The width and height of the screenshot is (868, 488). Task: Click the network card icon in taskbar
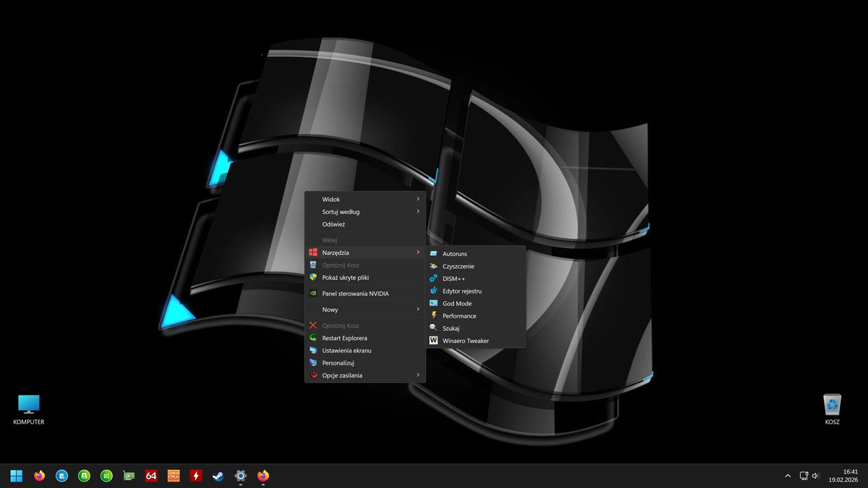[129, 476]
